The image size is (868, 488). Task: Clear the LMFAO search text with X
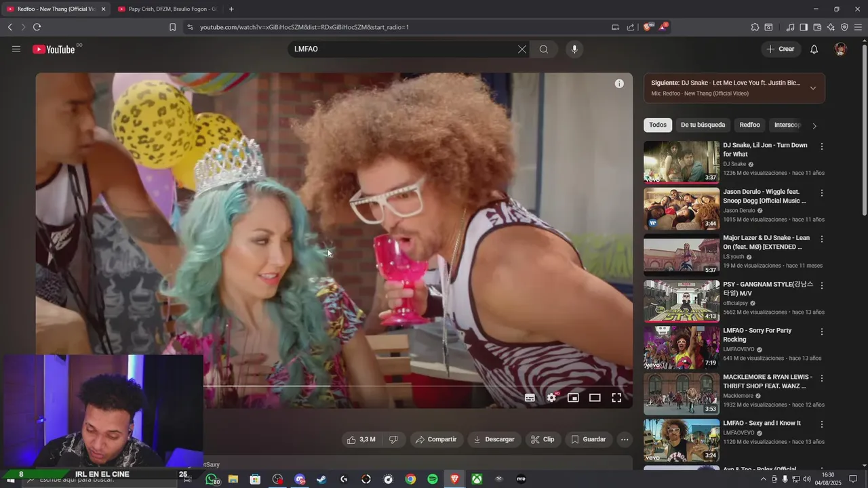tap(522, 49)
